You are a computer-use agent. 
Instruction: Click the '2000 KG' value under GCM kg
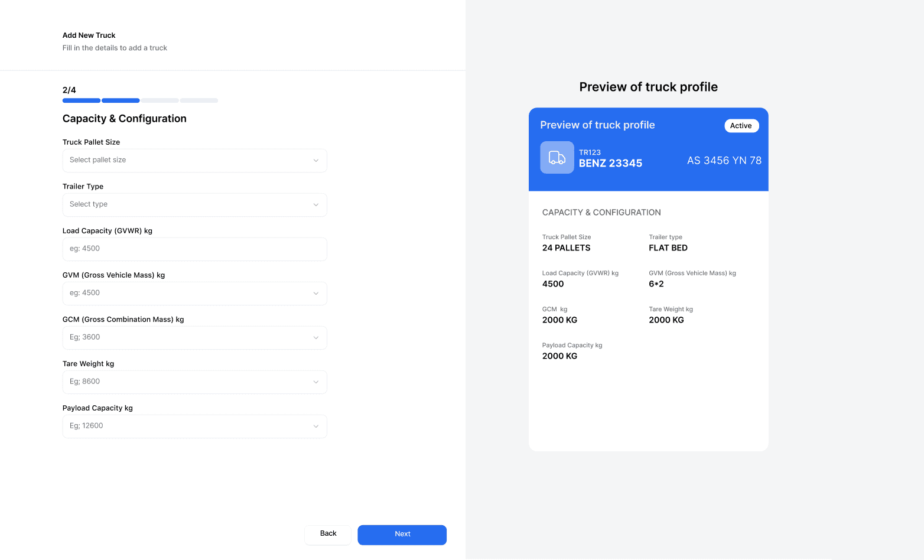pos(560,320)
